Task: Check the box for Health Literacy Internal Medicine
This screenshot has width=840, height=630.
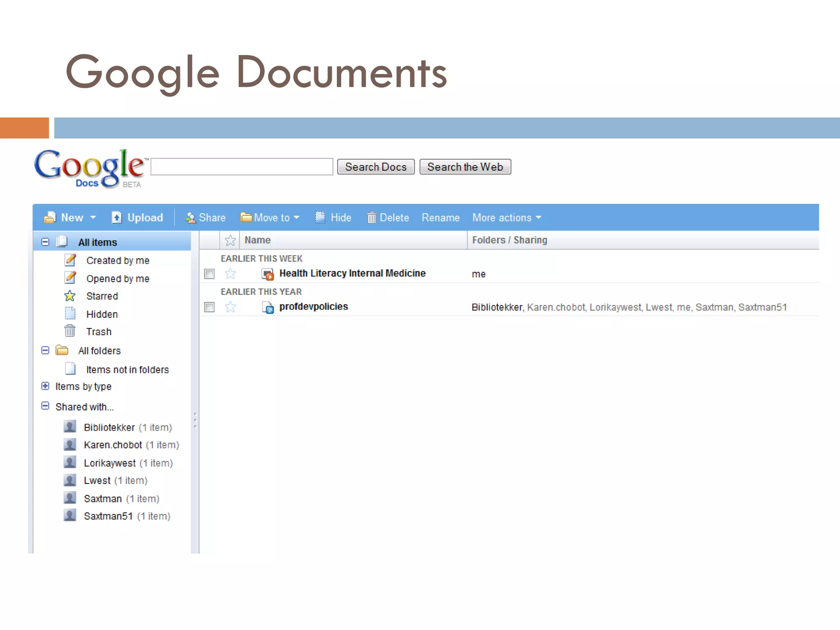Action: point(209,274)
